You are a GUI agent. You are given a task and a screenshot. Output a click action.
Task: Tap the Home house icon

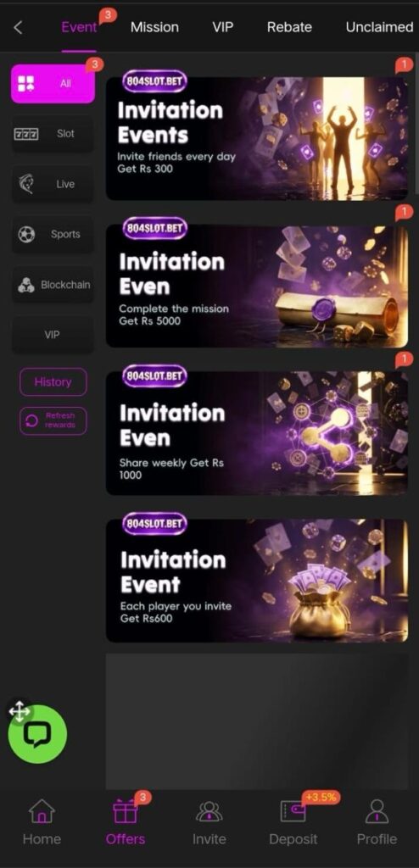(42, 811)
